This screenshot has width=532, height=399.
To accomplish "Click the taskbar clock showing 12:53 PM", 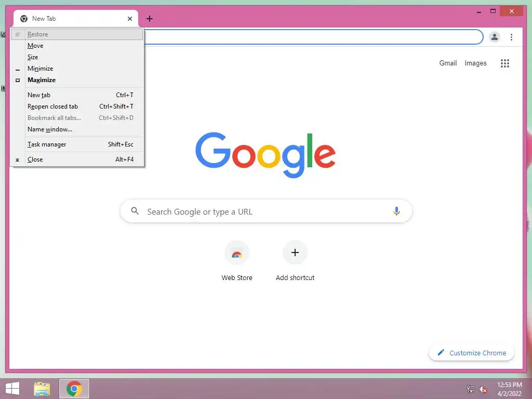I will coord(509,389).
